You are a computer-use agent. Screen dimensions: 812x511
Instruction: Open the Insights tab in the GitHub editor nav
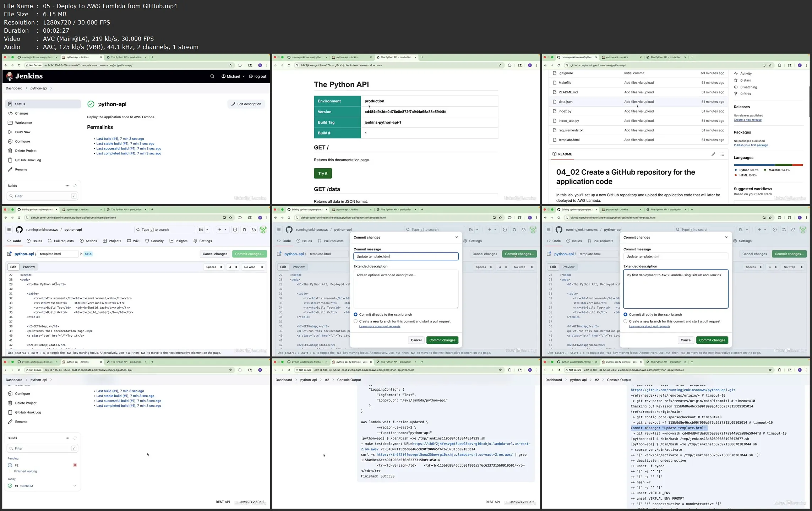click(179, 241)
